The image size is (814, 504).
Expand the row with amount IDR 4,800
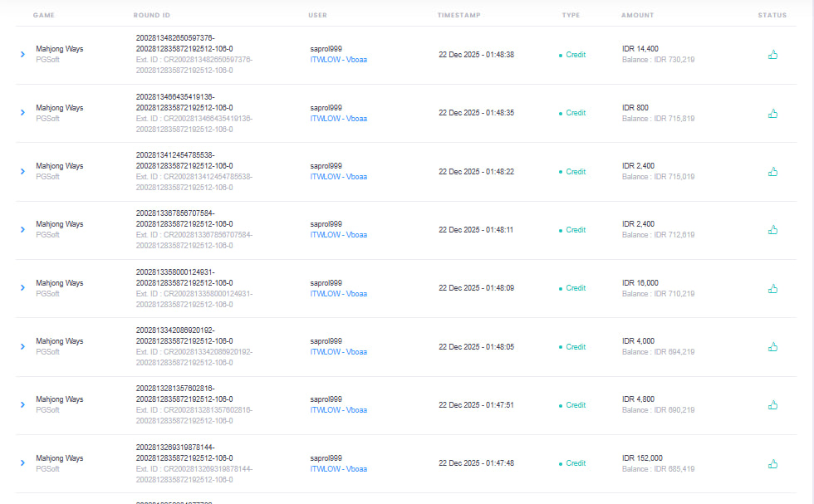pyautogui.click(x=22, y=405)
